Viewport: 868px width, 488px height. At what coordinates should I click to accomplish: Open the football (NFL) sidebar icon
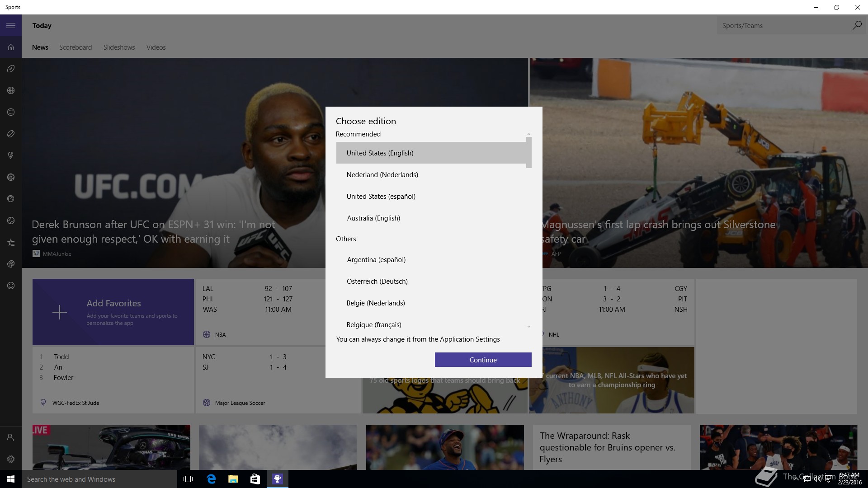coord(11,69)
